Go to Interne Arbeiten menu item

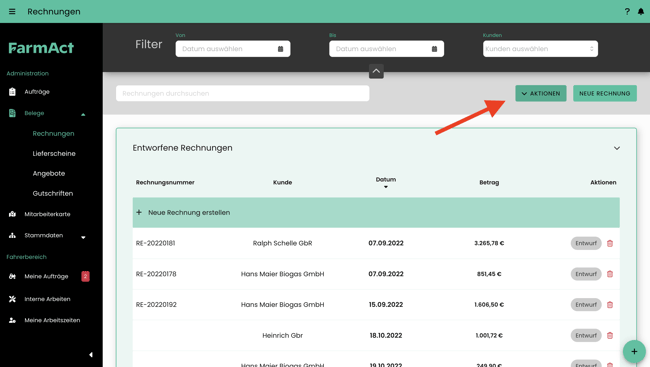coord(47,299)
